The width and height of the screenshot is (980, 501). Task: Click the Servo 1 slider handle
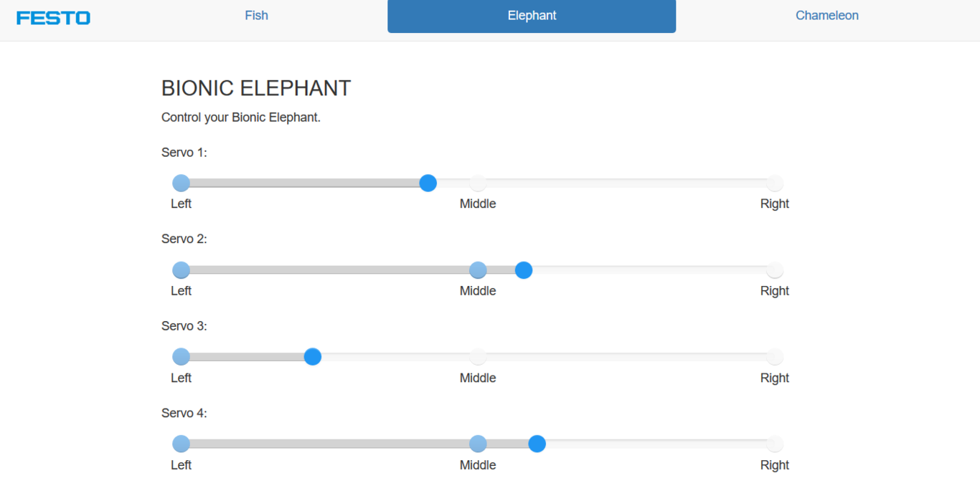click(428, 183)
